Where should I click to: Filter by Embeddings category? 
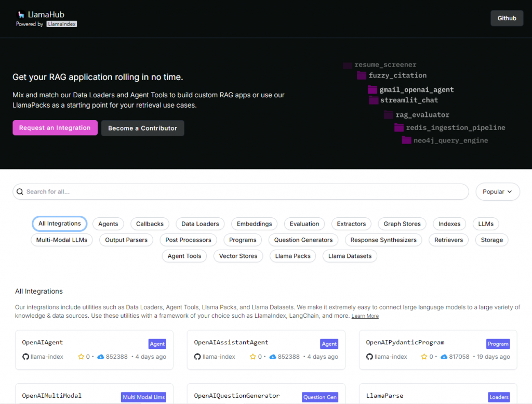click(x=255, y=224)
